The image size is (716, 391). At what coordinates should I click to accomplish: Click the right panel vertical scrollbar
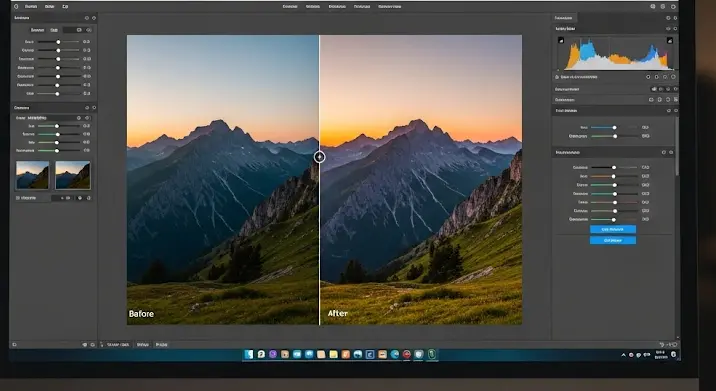[677, 145]
